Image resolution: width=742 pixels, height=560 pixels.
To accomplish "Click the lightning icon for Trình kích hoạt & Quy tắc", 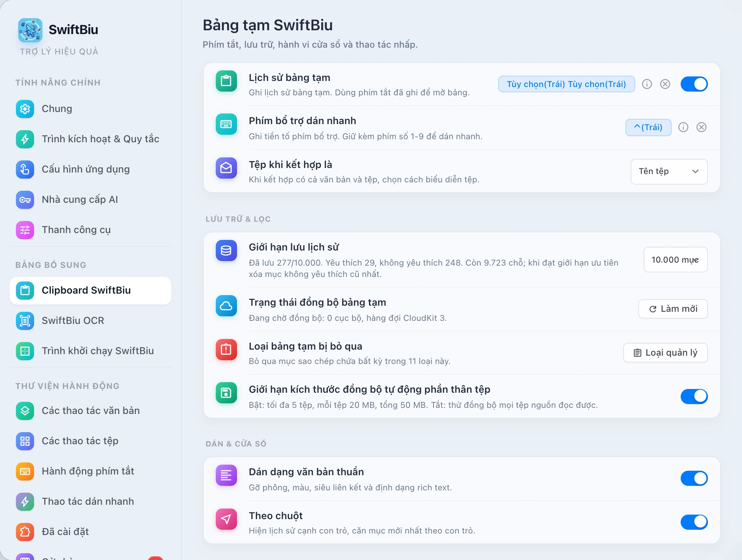I will pos(25,139).
